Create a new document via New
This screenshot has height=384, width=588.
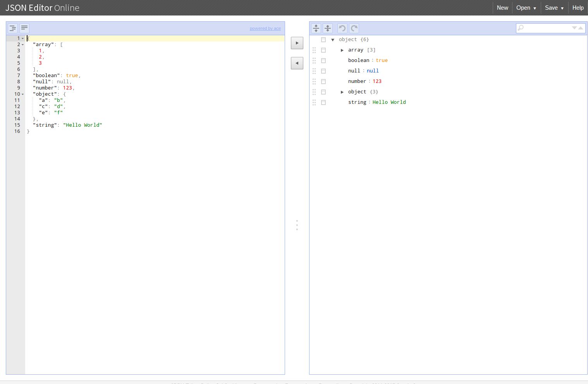502,8
